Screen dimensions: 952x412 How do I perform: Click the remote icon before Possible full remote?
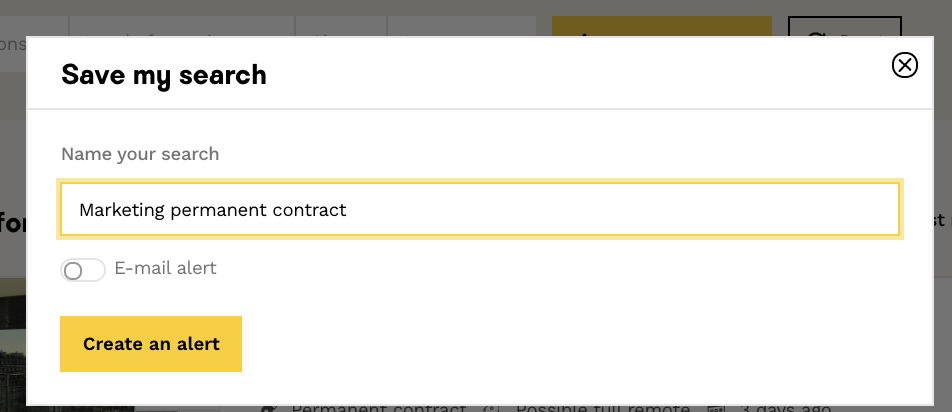[491, 408]
